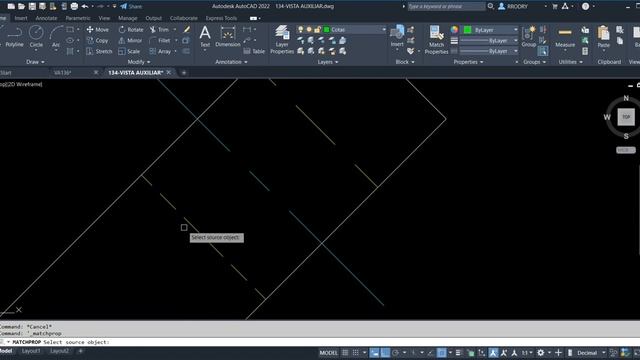Click the MODEL space button
The width and height of the screenshot is (640, 360).
329,353
